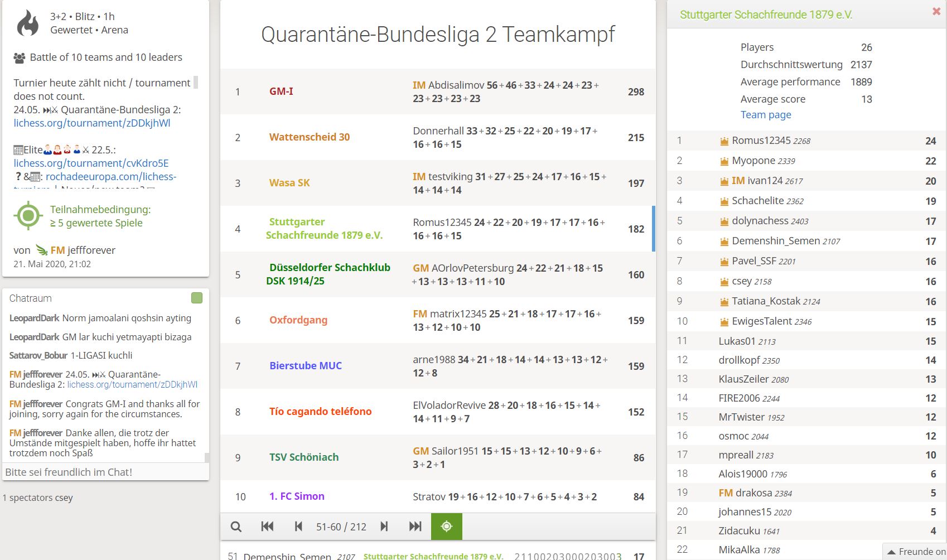This screenshot has width=947, height=560.
Task: Select TSV Schöniach team
Action: pyautogui.click(x=438, y=458)
